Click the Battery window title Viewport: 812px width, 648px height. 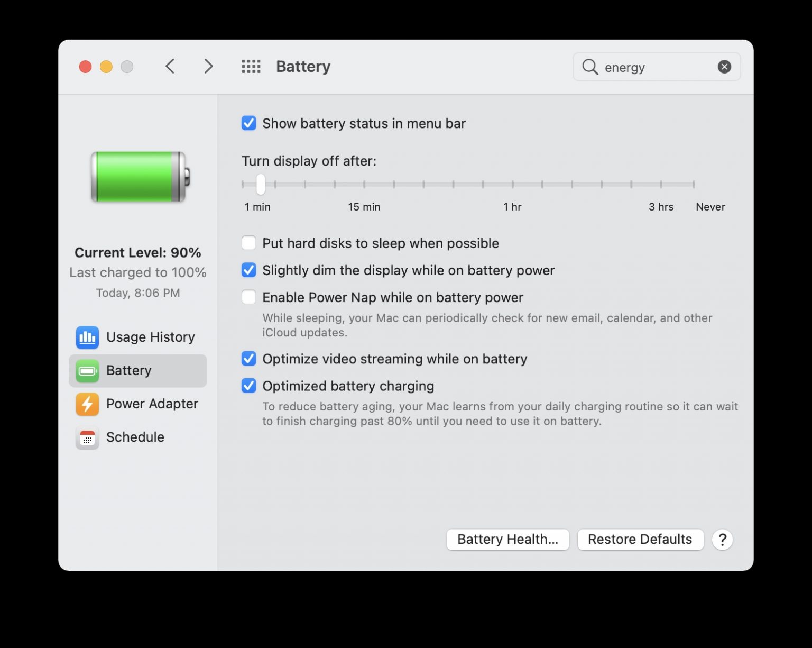point(303,67)
